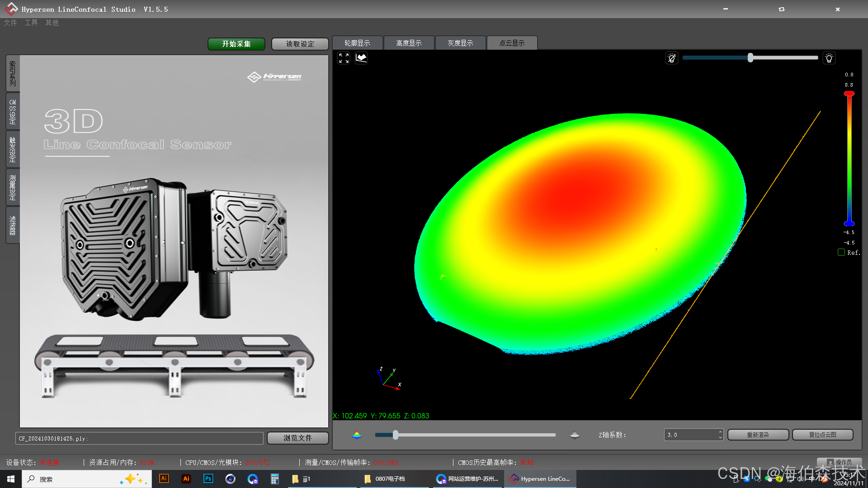Open the CMOS设定 side tab
The image size is (868, 488).
pos(13,112)
